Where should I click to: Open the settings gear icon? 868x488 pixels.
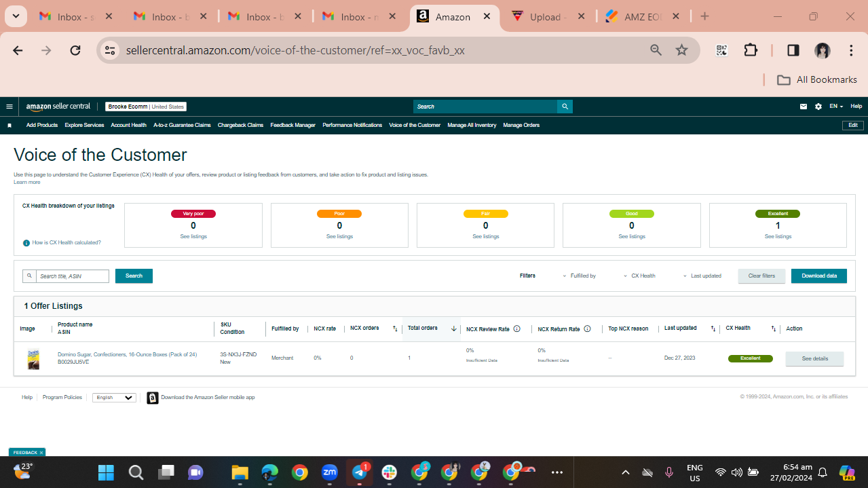click(818, 107)
